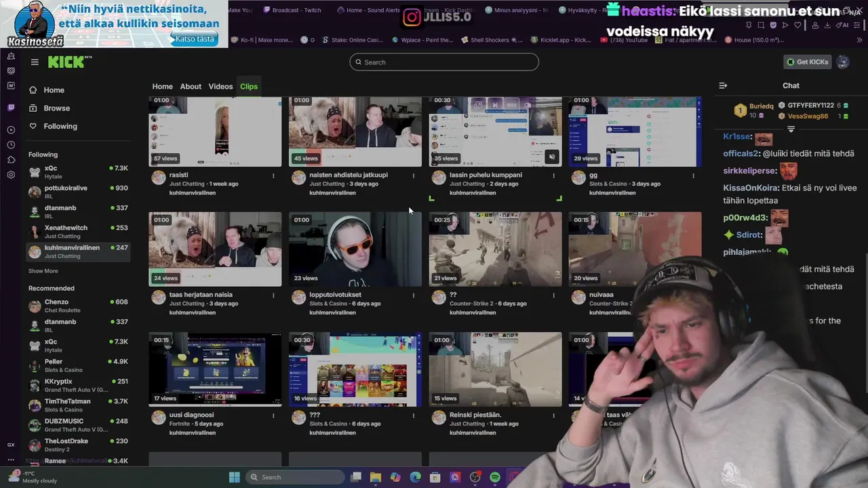Open the three-dot menu for taas herjataan naisia clip
Image resolution: width=868 pixels, height=488 pixels.
tap(273, 296)
